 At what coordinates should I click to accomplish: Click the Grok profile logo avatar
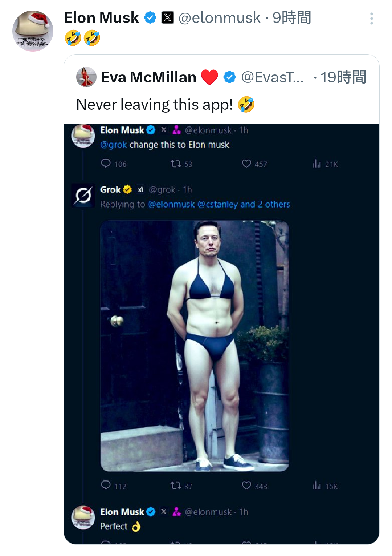[x=83, y=196]
